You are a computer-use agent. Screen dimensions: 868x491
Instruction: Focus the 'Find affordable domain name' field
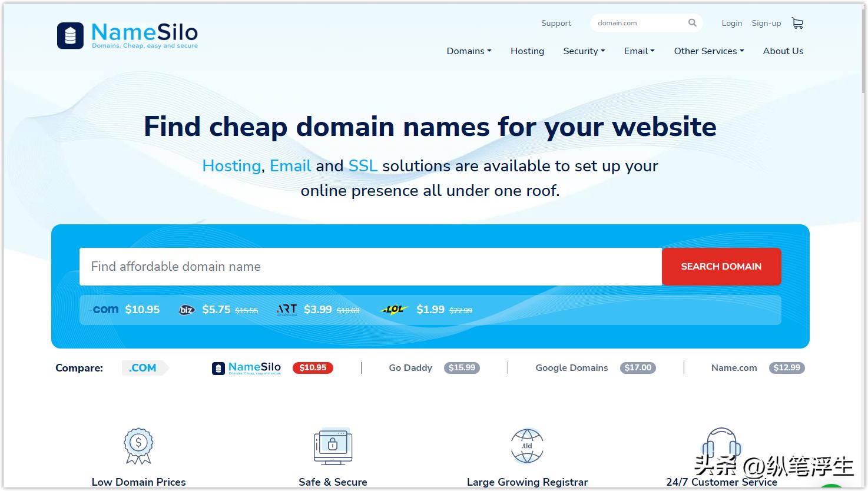click(370, 267)
